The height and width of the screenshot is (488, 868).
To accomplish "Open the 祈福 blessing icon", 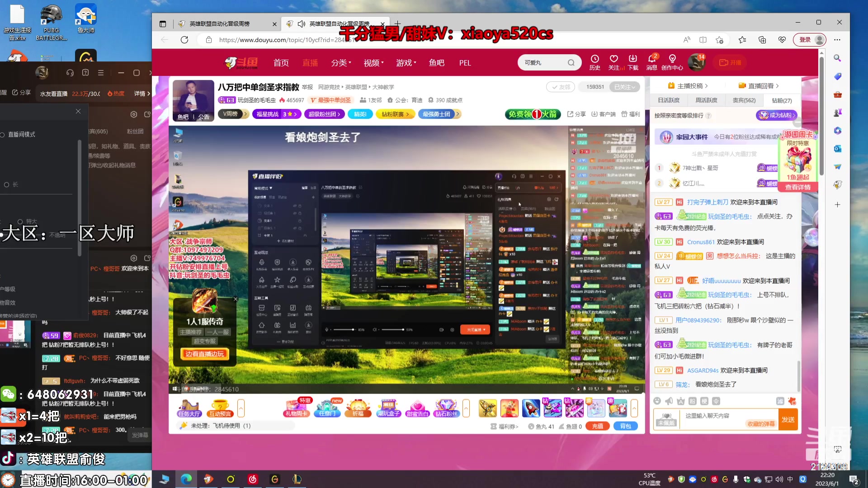I will point(358,408).
